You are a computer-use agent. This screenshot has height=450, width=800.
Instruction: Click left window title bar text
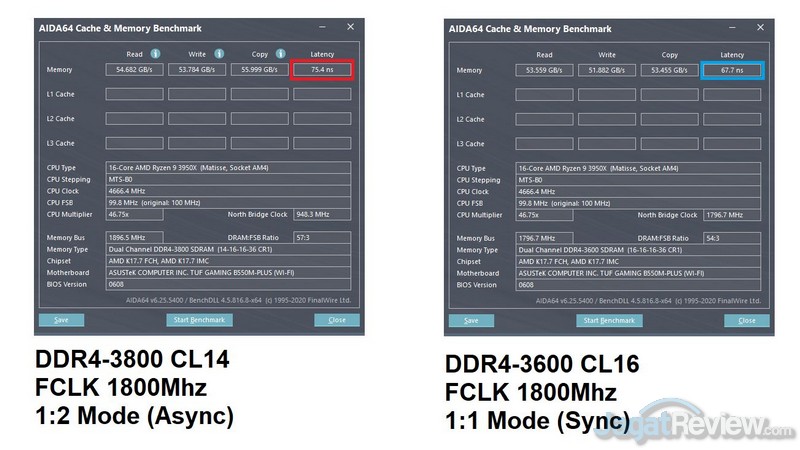tap(120, 28)
